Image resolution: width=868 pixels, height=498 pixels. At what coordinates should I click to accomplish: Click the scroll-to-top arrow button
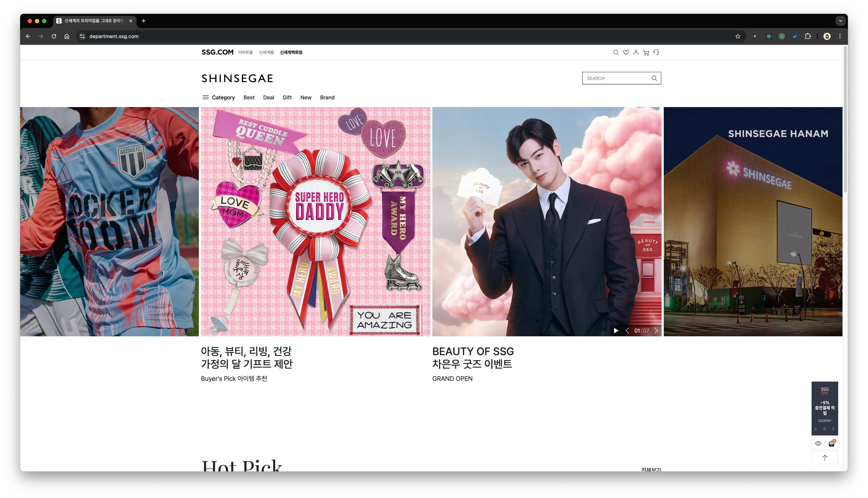point(825,458)
